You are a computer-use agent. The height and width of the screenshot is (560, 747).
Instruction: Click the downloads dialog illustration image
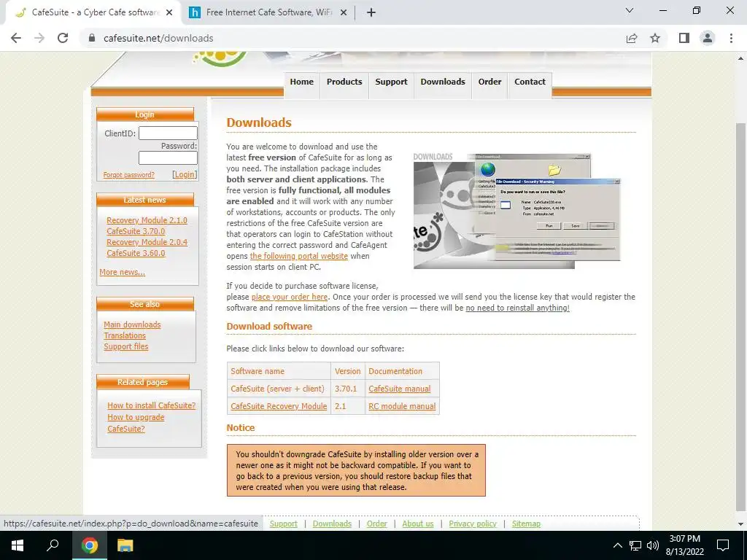tap(517, 211)
